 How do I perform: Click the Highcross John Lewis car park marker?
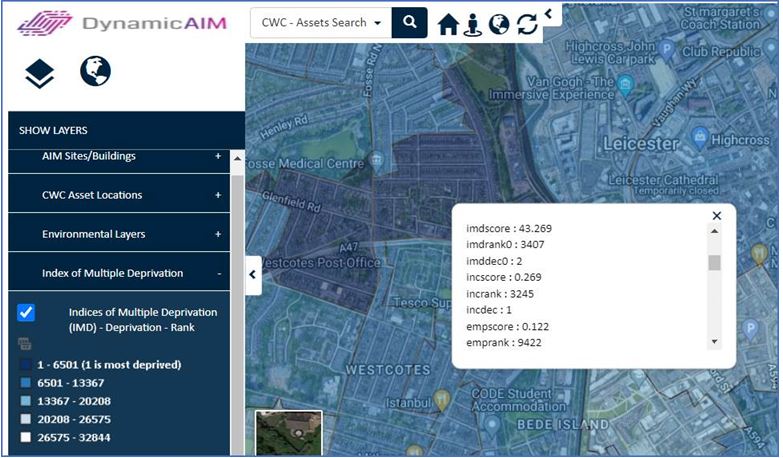666,49
